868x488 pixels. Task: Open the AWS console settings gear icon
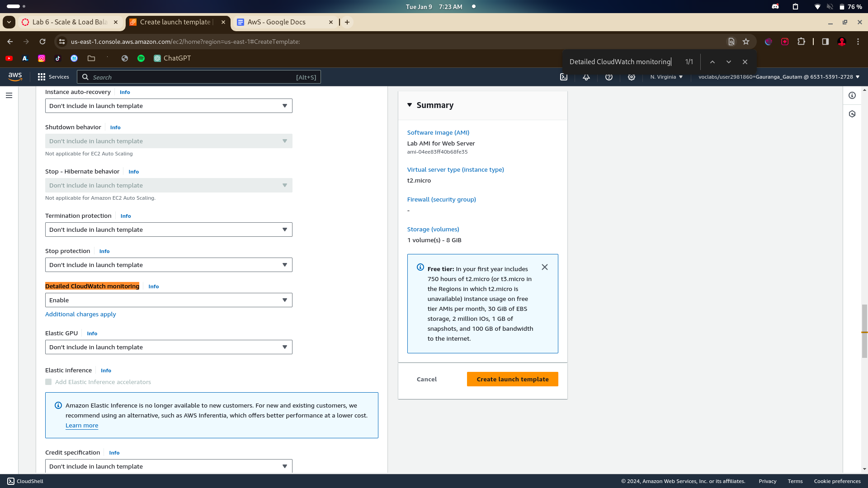click(x=632, y=77)
